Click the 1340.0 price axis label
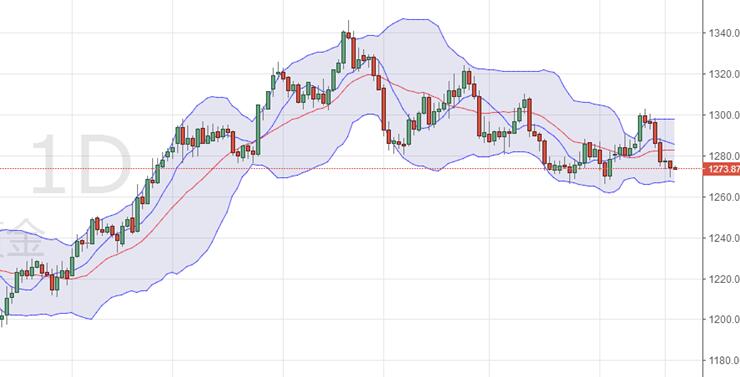This screenshot has width=740, height=377. [723, 33]
